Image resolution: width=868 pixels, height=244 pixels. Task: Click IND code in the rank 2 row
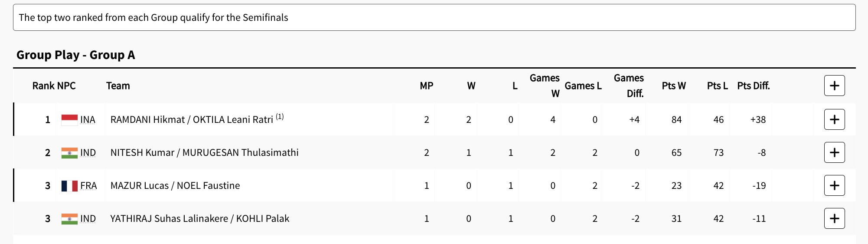(88, 153)
